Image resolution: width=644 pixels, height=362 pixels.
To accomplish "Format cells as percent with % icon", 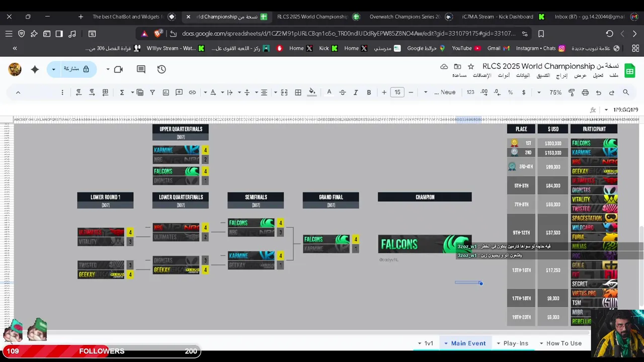I will point(510,93).
